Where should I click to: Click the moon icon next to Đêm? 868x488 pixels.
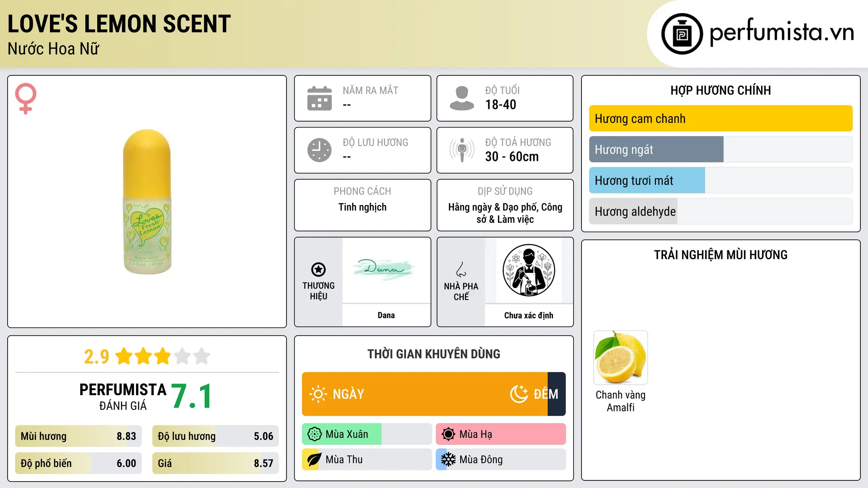click(519, 394)
